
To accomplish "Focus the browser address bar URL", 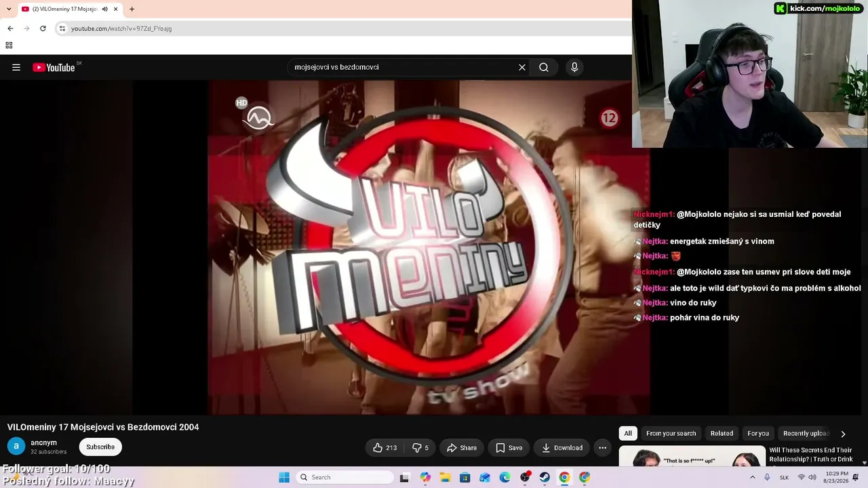I will click(121, 28).
